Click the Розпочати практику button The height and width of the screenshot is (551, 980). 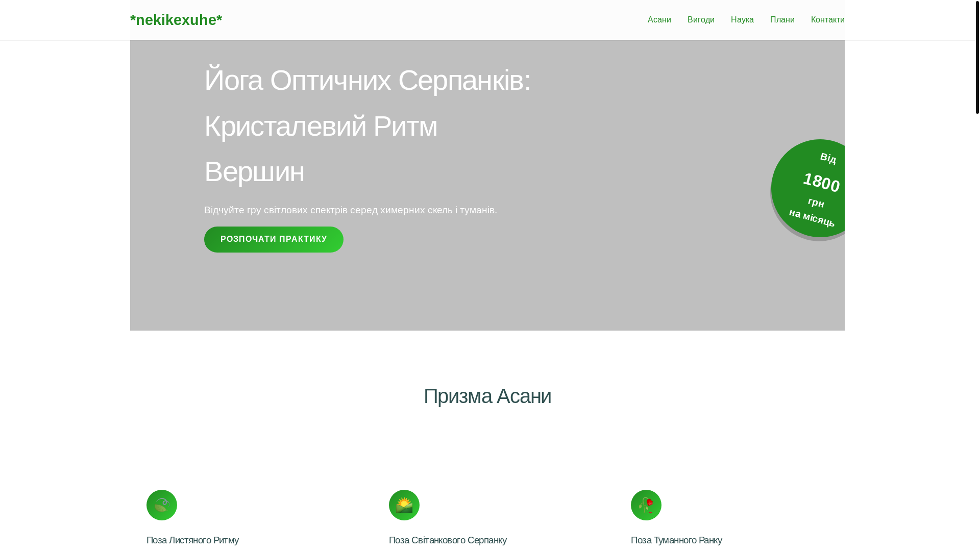pyautogui.click(x=274, y=239)
